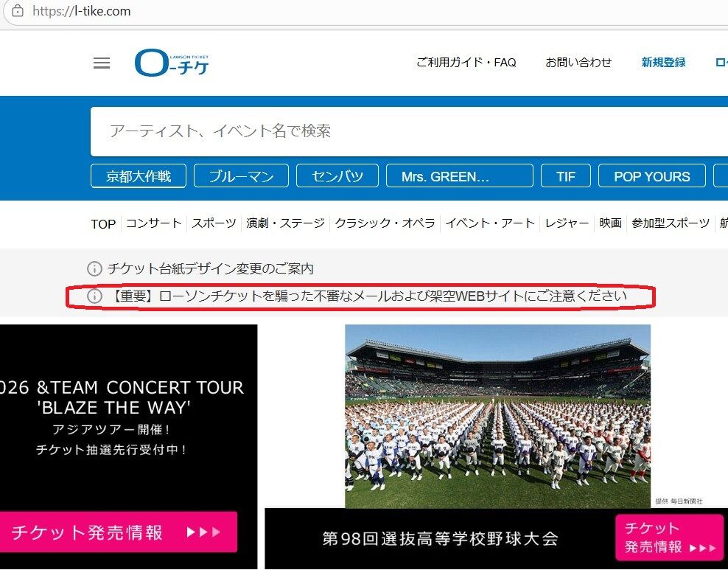The height and width of the screenshot is (570, 728).
Task: Select the センバツ keyword tag
Action: [337, 176]
